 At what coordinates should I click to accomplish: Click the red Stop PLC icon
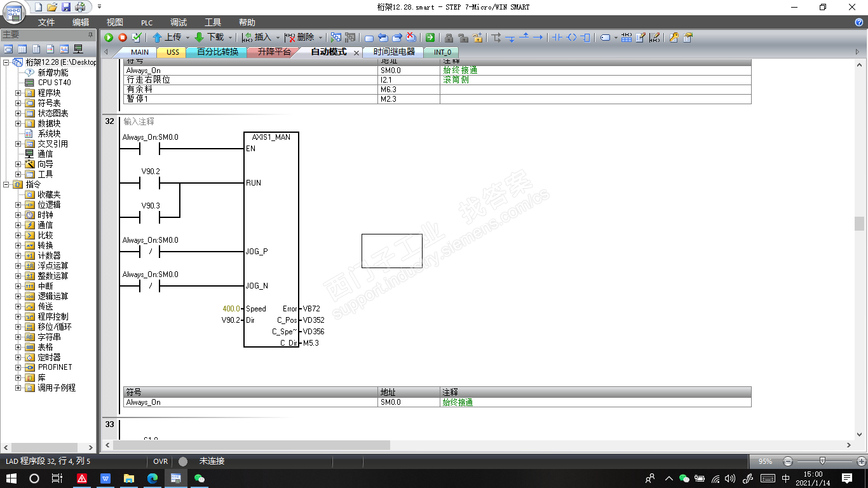(123, 37)
